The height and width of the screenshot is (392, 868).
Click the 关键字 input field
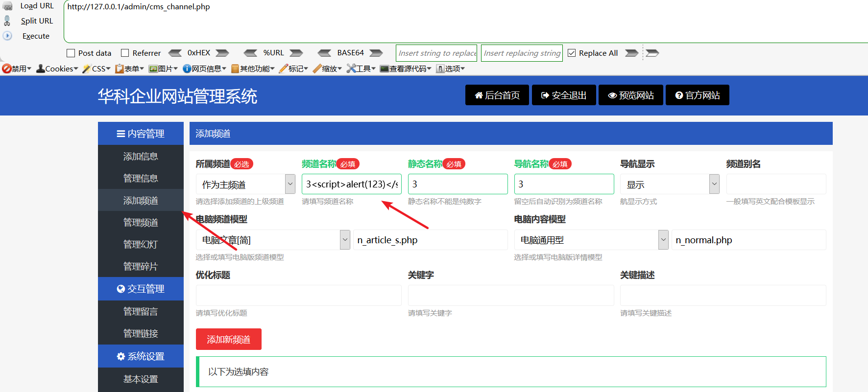point(511,296)
